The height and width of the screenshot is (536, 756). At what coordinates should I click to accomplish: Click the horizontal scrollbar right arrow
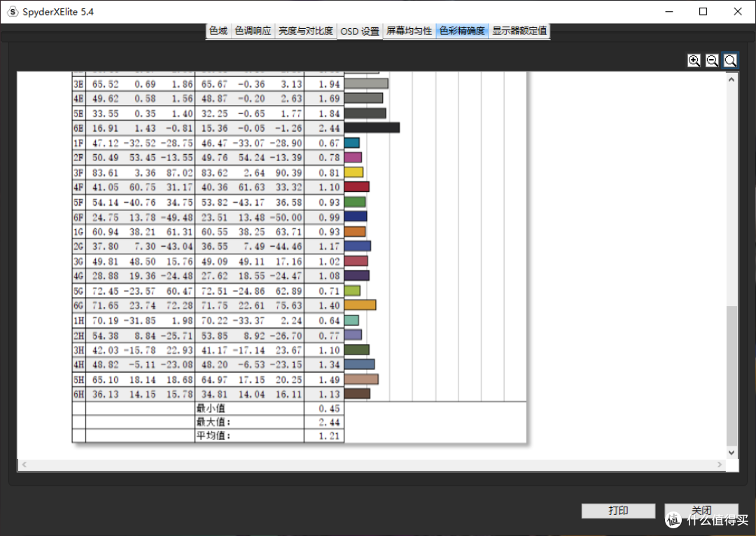720,465
